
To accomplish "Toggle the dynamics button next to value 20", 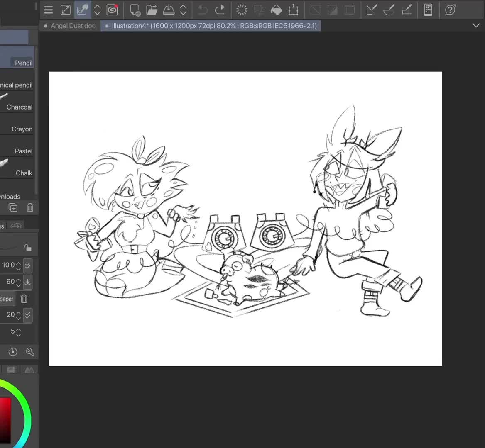I will (27, 315).
